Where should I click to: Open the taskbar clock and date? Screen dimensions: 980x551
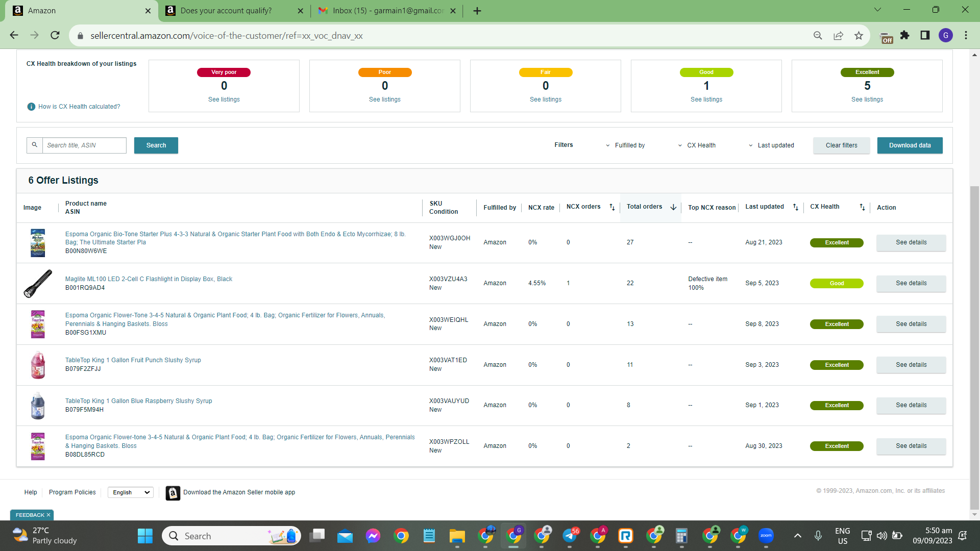point(933,536)
